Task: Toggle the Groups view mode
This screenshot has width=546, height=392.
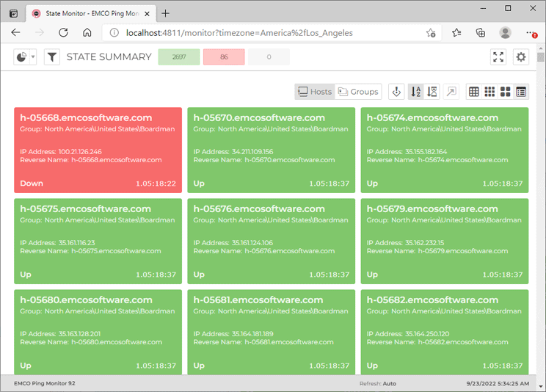Action: [358, 92]
